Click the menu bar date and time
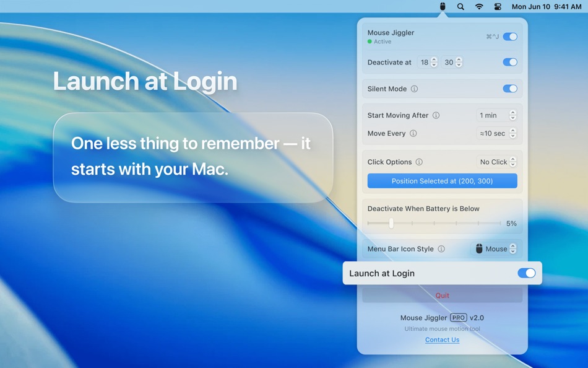Screen dimensions: 588x368 (x=547, y=6)
